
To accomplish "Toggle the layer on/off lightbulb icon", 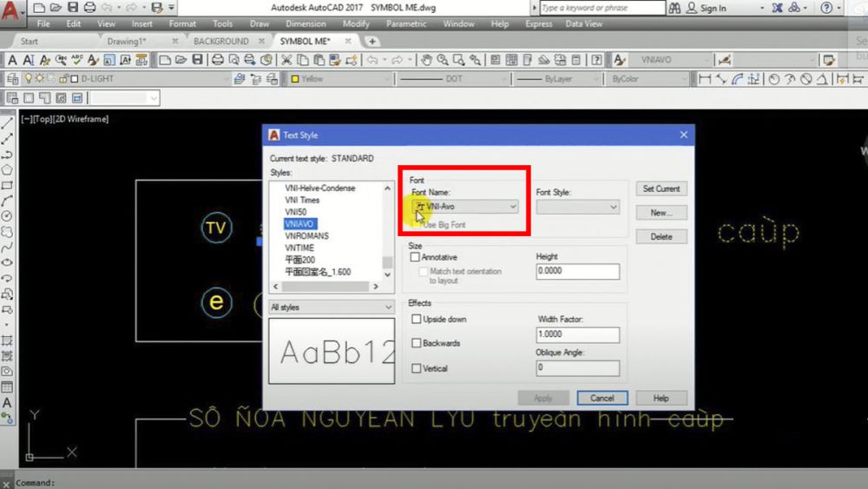I will click(x=29, y=79).
